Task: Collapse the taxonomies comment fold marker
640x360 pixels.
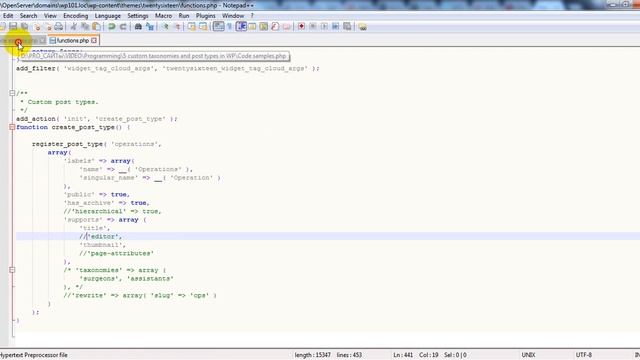Action: tap(12, 270)
